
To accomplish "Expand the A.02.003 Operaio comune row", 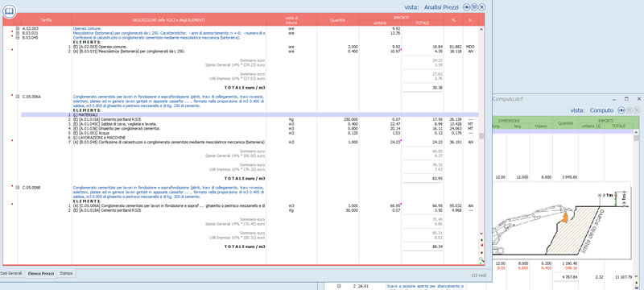I will 18,29.
